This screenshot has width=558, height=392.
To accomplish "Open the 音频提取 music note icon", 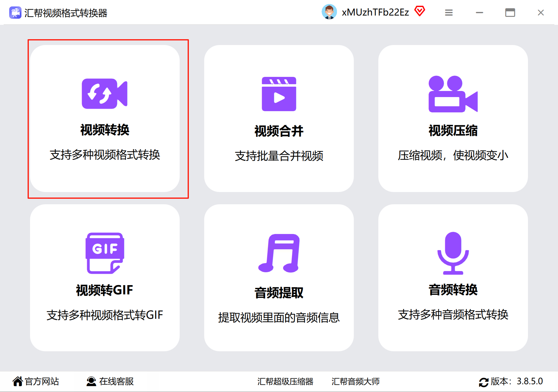I will pyautogui.click(x=279, y=253).
